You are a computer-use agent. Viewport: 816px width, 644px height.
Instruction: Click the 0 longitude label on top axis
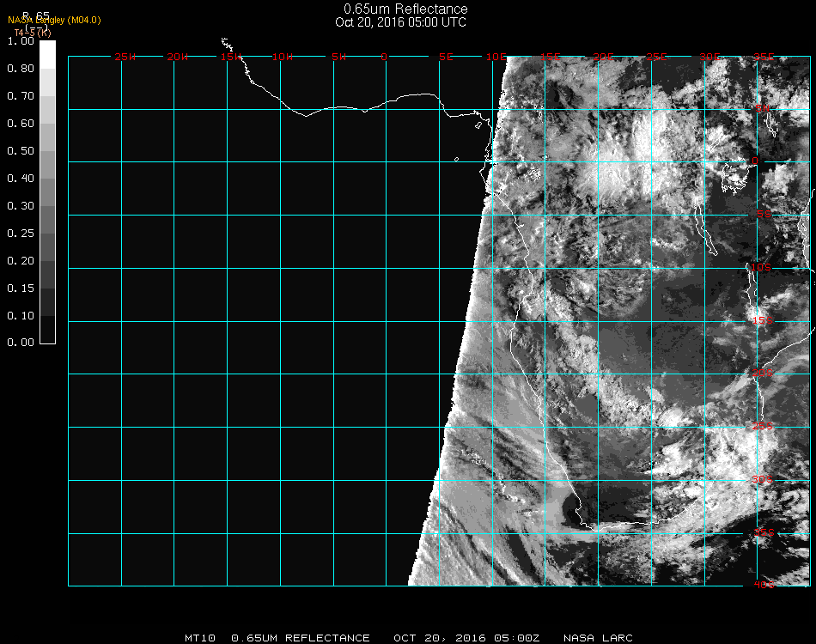(x=385, y=57)
